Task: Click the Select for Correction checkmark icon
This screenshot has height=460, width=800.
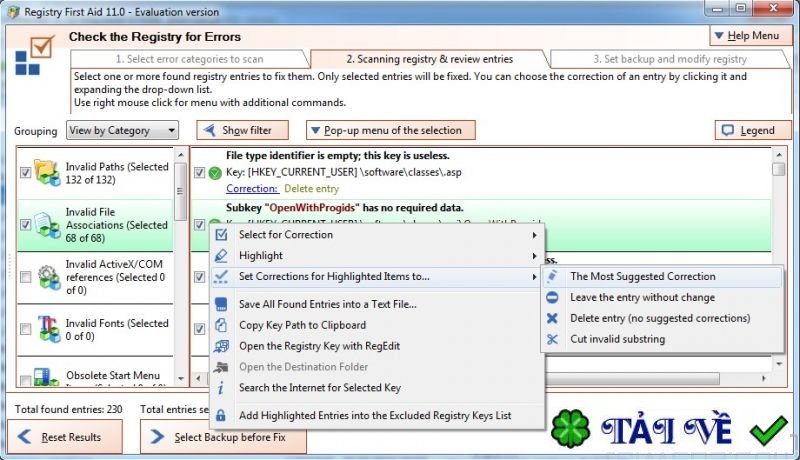Action: pyautogui.click(x=221, y=235)
